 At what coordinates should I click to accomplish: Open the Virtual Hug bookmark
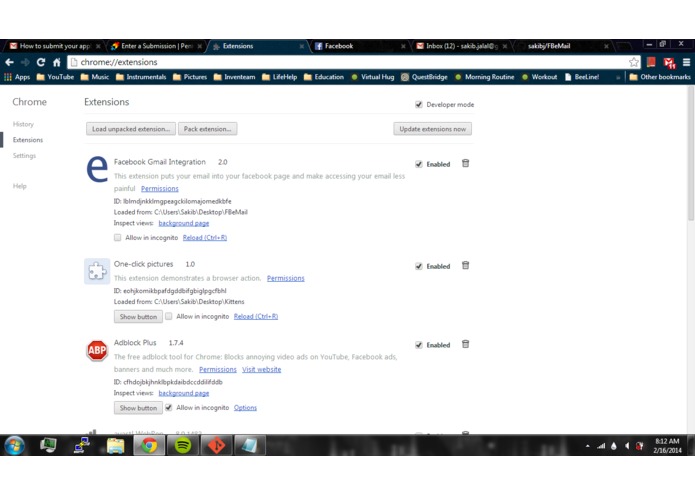coord(373,77)
